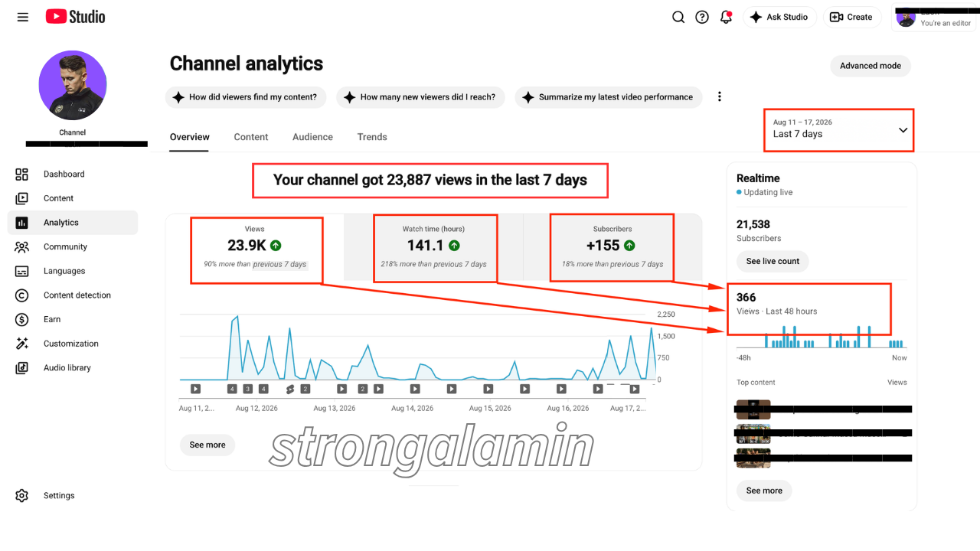This screenshot has width=980, height=551.
Task: Click the See live count button
Action: pos(773,261)
